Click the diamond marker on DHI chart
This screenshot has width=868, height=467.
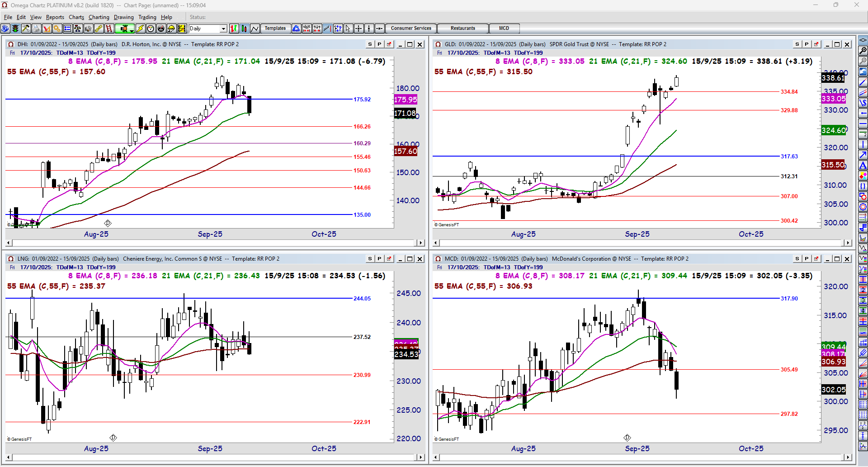(x=108, y=223)
